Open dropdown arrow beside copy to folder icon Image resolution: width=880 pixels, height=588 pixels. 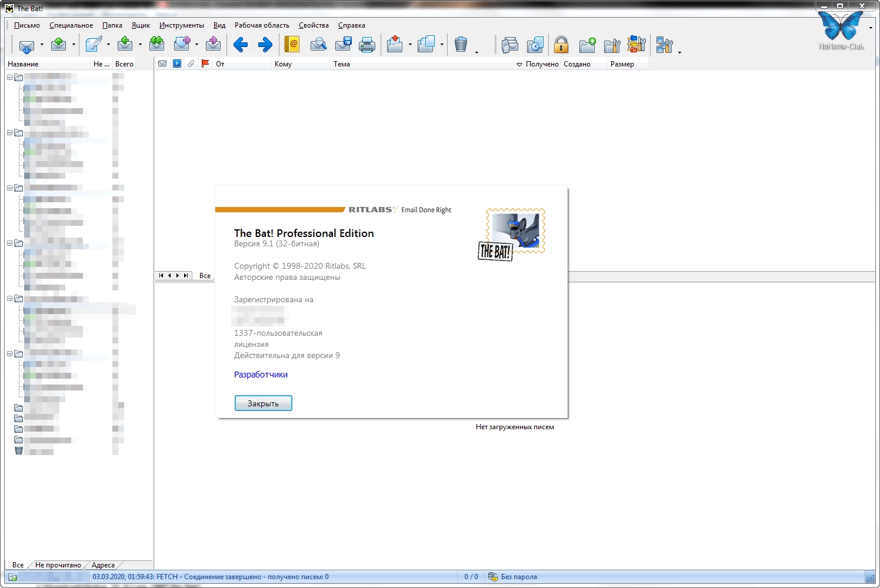point(442,45)
